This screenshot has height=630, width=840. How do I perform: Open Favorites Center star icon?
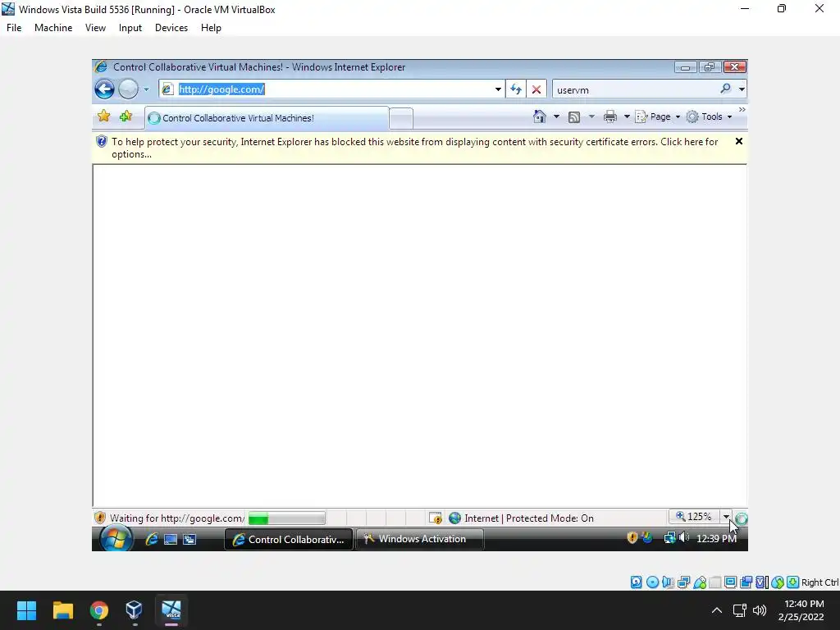104,116
